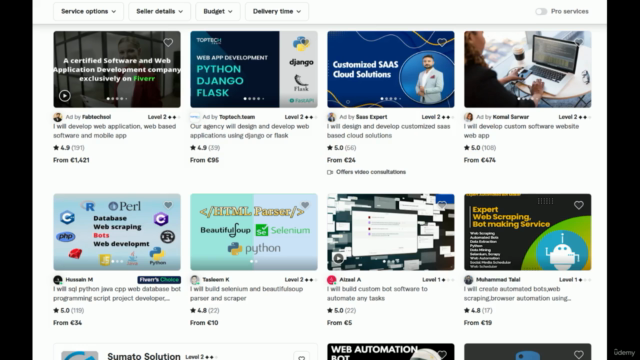Visit seller Afzaal A's profile name

click(350, 280)
